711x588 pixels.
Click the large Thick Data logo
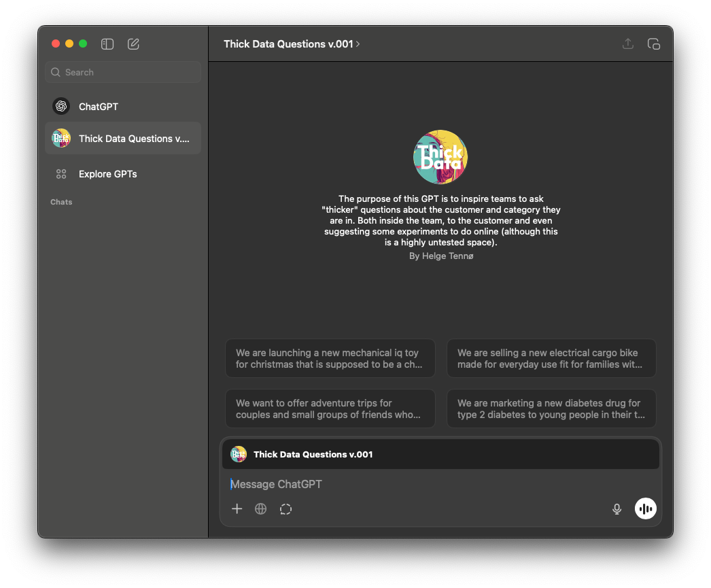pyautogui.click(x=440, y=157)
